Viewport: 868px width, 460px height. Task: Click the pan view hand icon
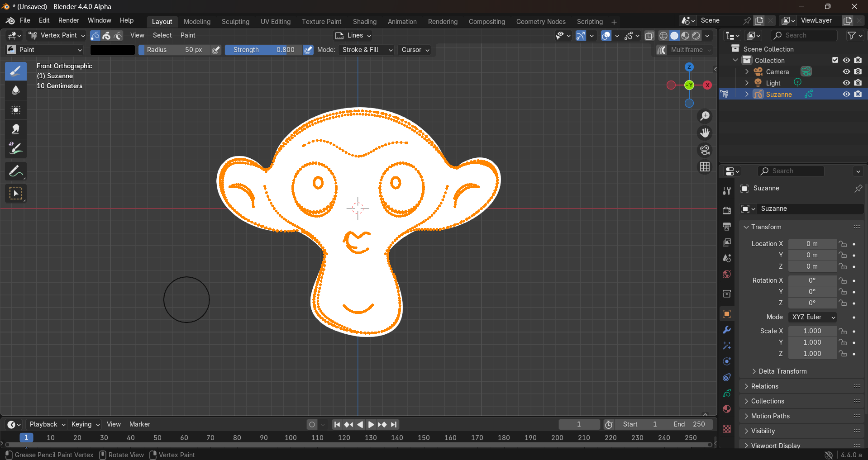point(705,133)
